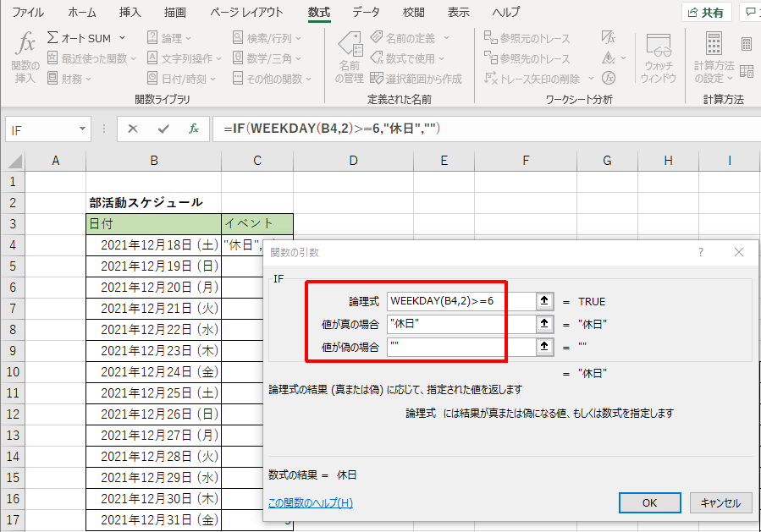Expand the Name Box dropdown showing IF

(83, 129)
